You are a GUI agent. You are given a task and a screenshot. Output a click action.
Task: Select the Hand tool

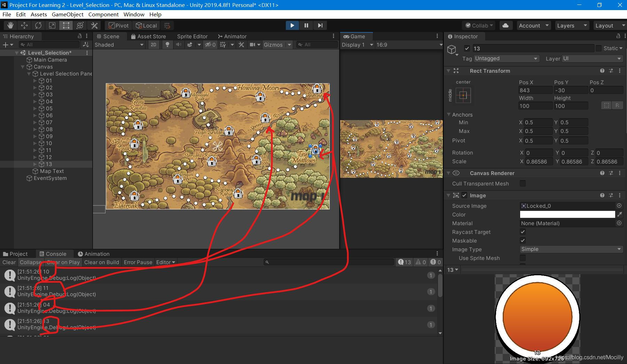(x=10, y=25)
